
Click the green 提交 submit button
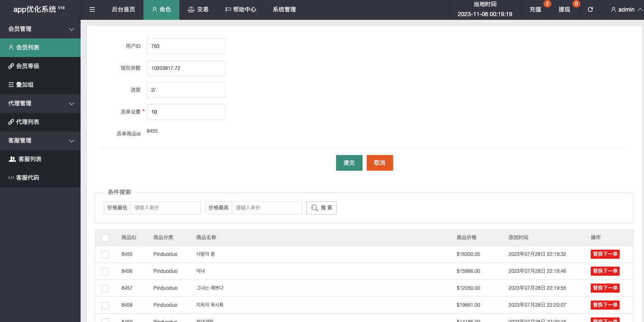click(349, 163)
